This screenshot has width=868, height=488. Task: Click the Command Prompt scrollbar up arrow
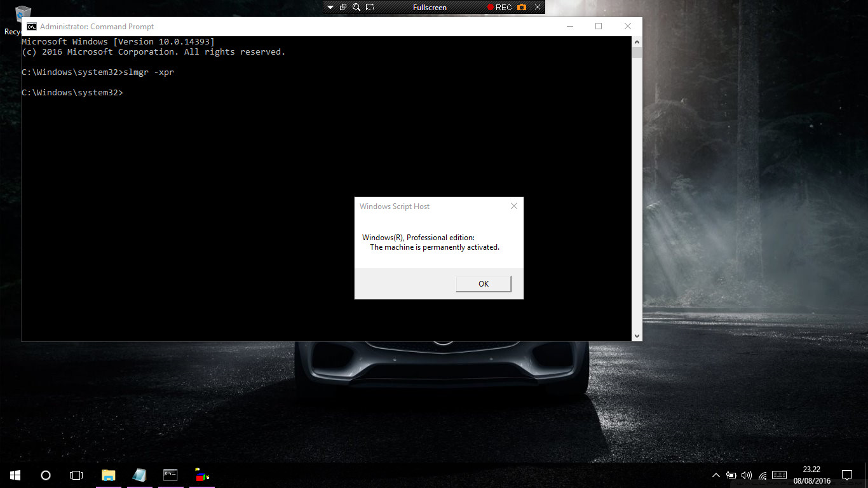(637, 41)
